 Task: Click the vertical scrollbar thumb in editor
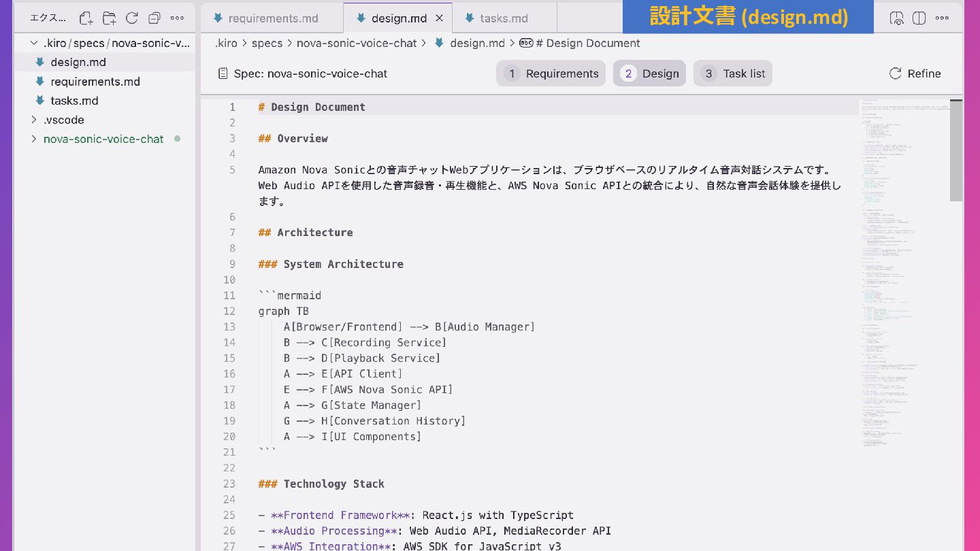pos(956,150)
